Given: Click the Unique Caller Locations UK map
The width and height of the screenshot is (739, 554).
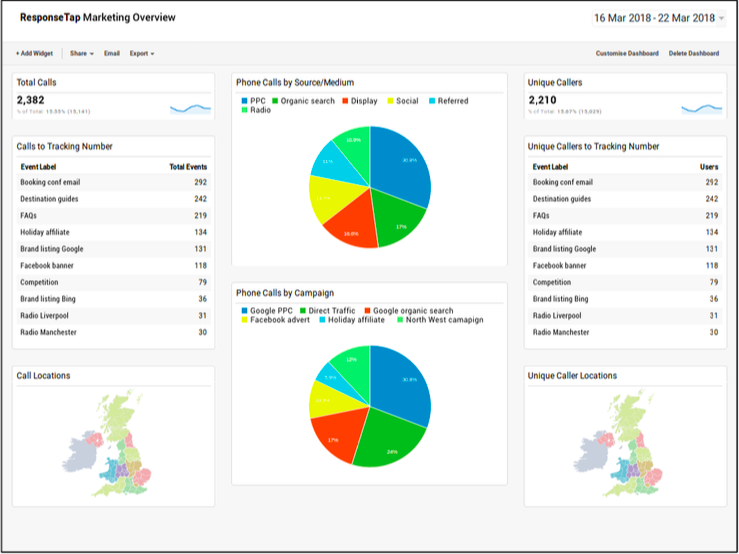Looking at the screenshot, I should pos(619,443).
